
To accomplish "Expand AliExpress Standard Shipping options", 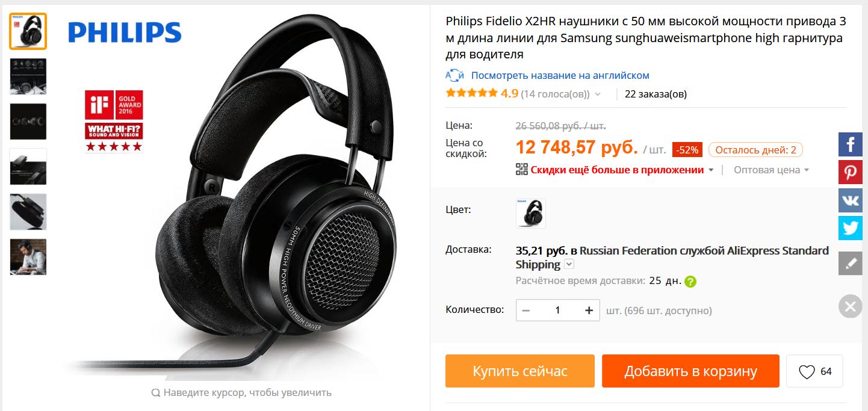I will tap(569, 265).
